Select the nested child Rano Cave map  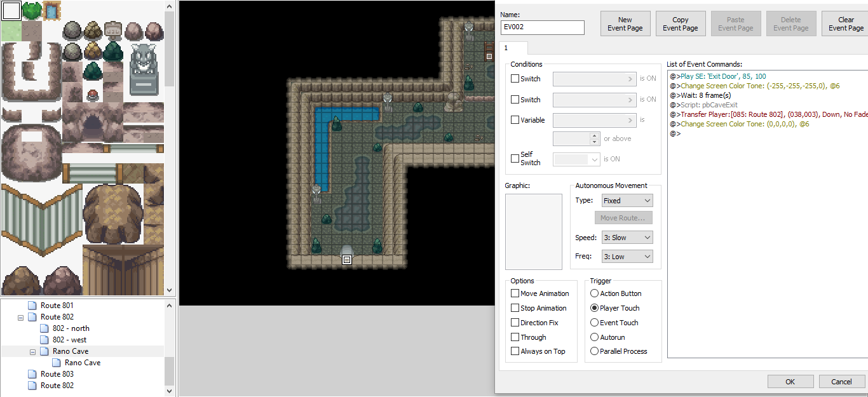pos(83,363)
